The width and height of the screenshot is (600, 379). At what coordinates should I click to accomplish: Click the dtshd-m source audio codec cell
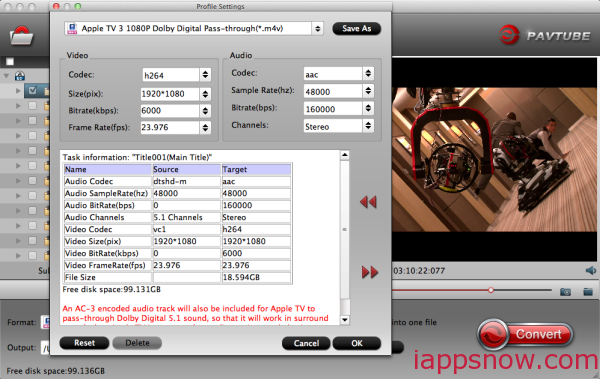tap(186, 181)
